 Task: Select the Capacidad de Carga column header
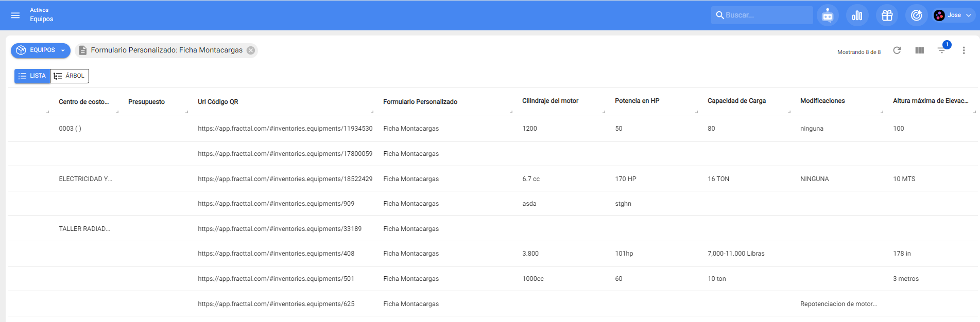736,101
